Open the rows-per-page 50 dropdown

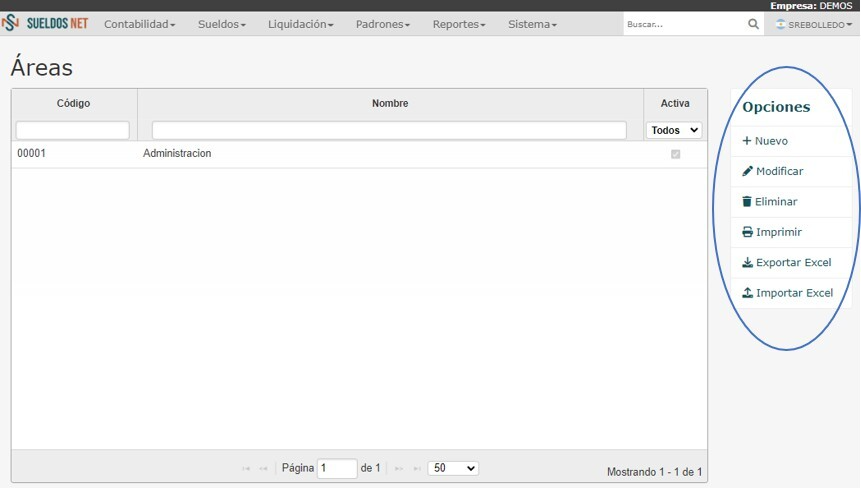click(453, 468)
